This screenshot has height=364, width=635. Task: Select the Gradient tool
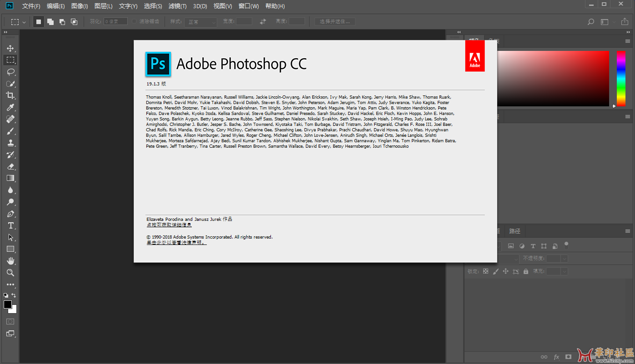click(x=10, y=178)
